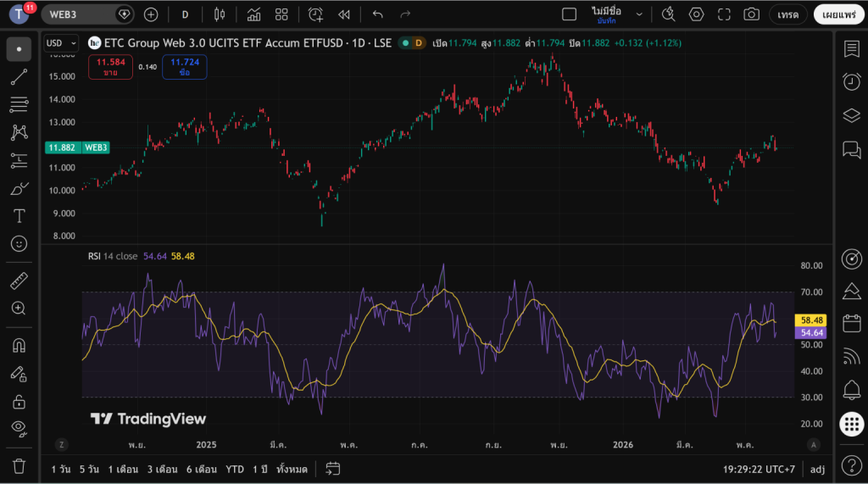868x484 pixels.
Task: Open the user profile avatar menu
Action: coord(20,14)
